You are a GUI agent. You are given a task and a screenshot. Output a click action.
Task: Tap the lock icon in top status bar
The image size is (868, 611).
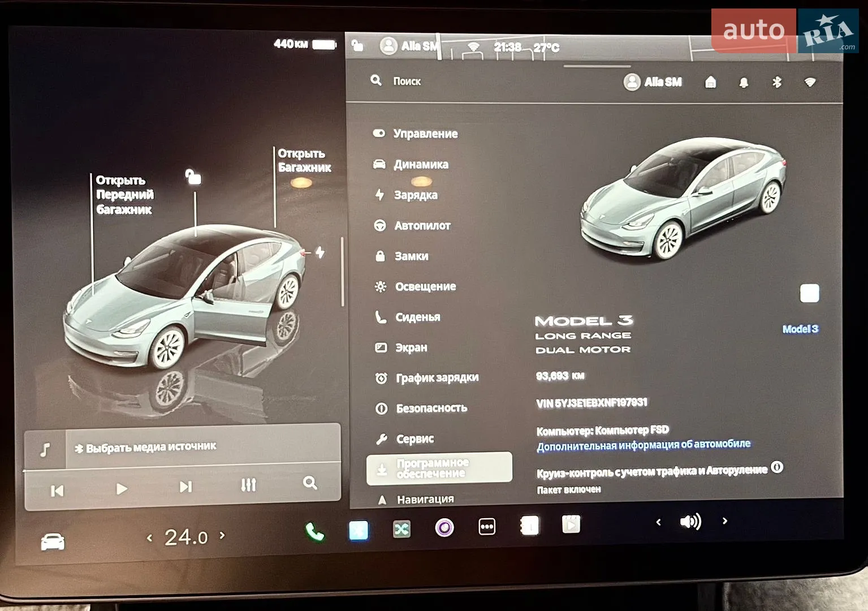357,45
